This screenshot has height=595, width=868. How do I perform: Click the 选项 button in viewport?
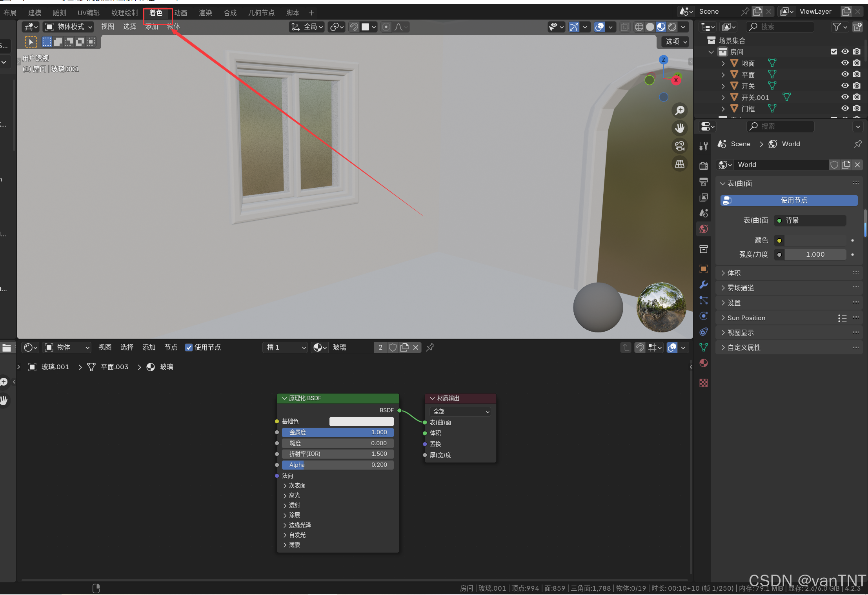676,42
